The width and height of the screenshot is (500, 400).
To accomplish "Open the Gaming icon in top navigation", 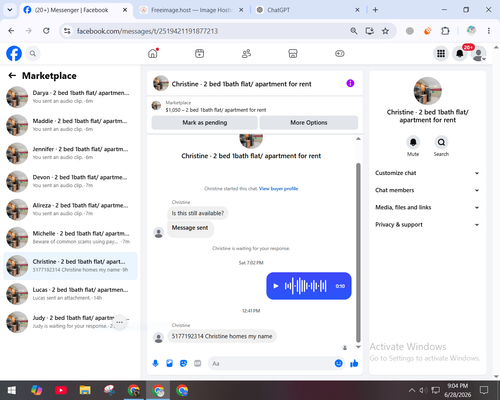I will point(340,53).
